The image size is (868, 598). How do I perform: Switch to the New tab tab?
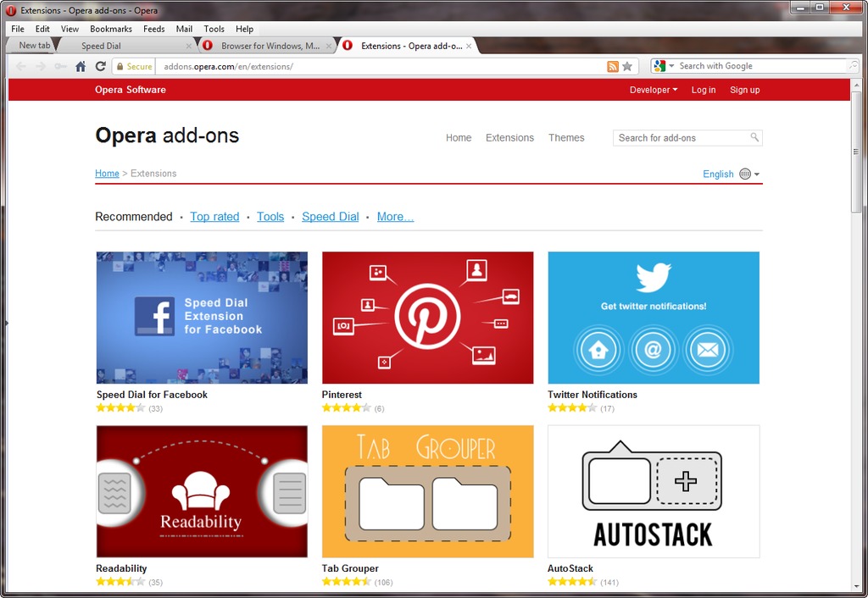point(33,46)
